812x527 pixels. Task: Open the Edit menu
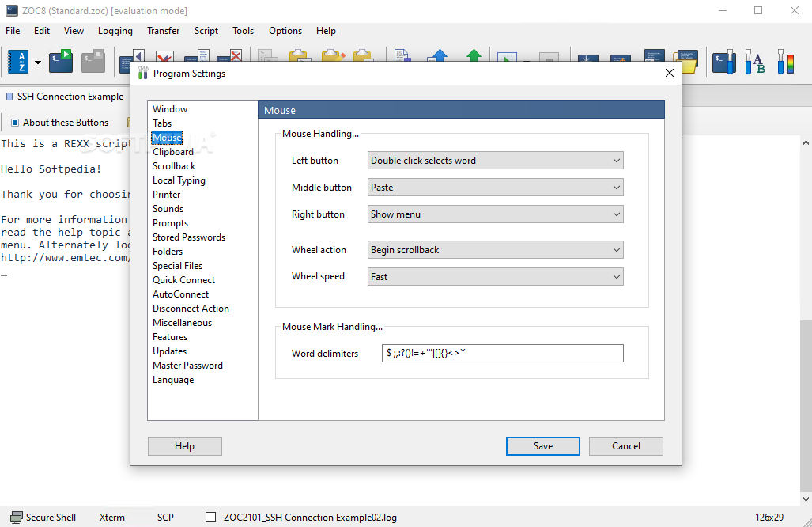point(42,31)
